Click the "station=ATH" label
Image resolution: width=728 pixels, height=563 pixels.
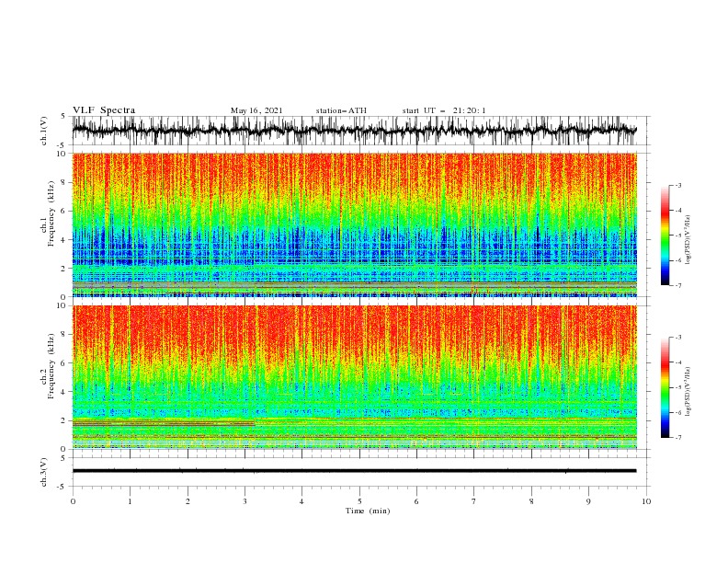pyautogui.click(x=341, y=110)
